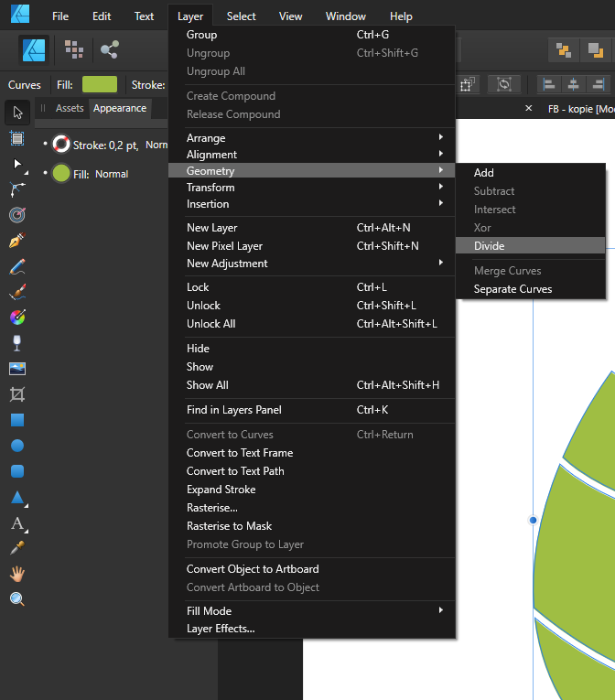Activate the Zoom magnifier tool
Image resolution: width=615 pixels, height=700 pixels.
point(16,599)
